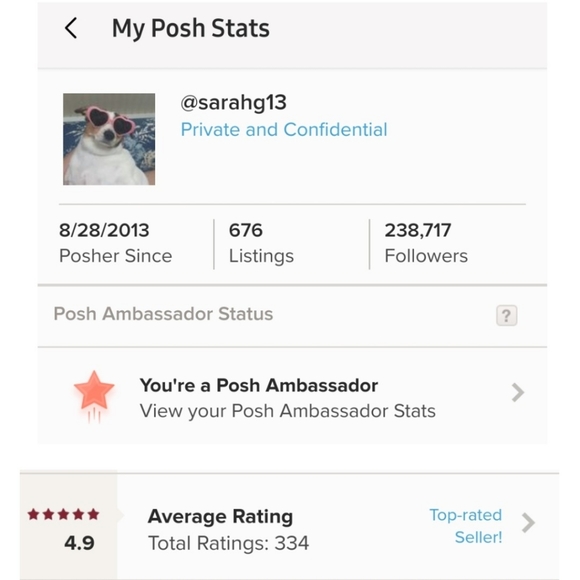Open You're a Posh Ambassador row
This screenshot has width=580, height=580.
coord(292,396)
